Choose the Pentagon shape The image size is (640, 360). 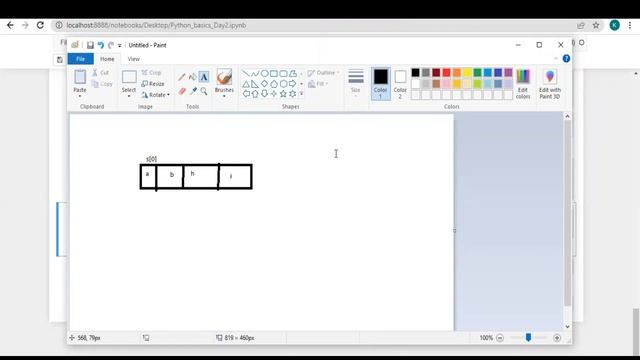point(274,84)
